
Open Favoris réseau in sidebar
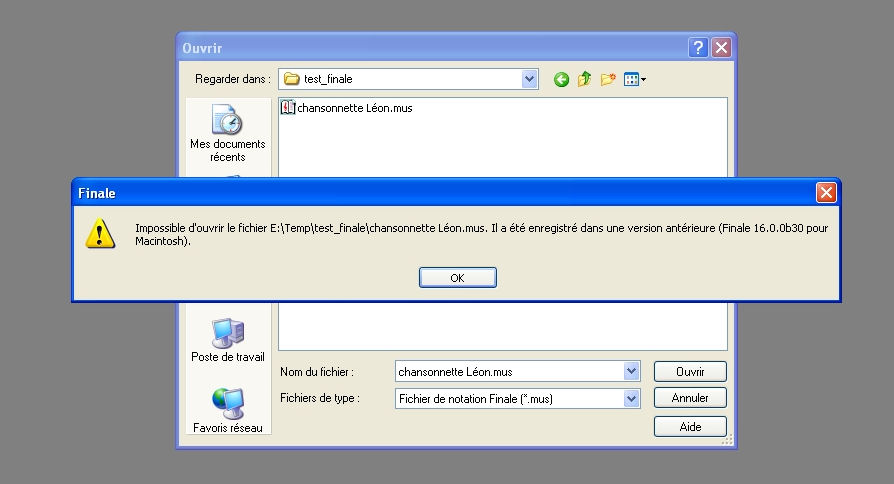pos(228,410)
